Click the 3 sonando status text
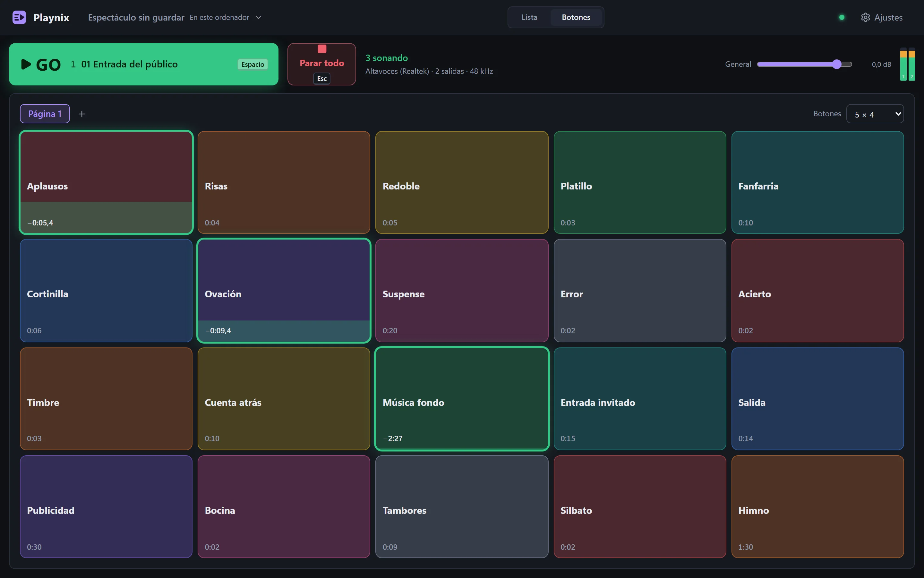This screenshot has height=578, width=924. (386, 58)
